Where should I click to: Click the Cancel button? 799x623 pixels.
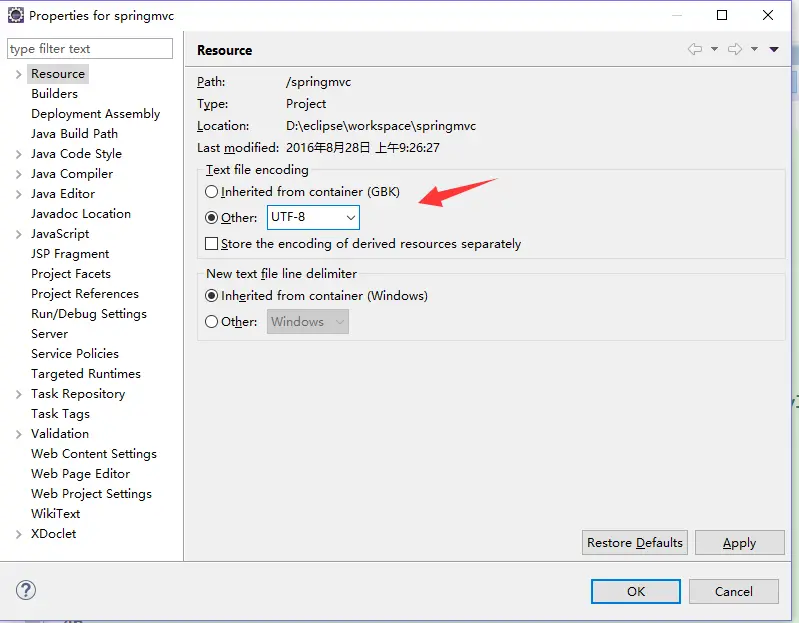click(734, 591)
